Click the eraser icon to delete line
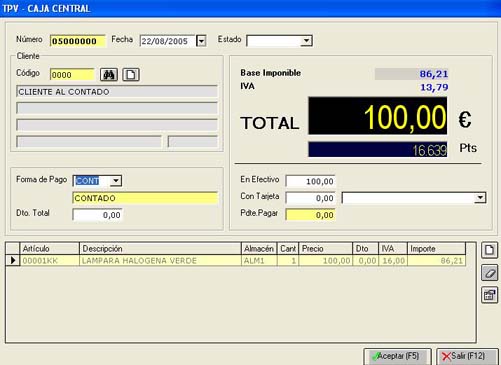 coord(489,273)
